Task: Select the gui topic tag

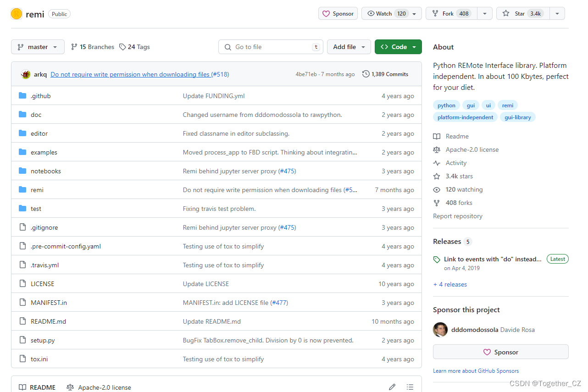Action: tap(471, 105)
